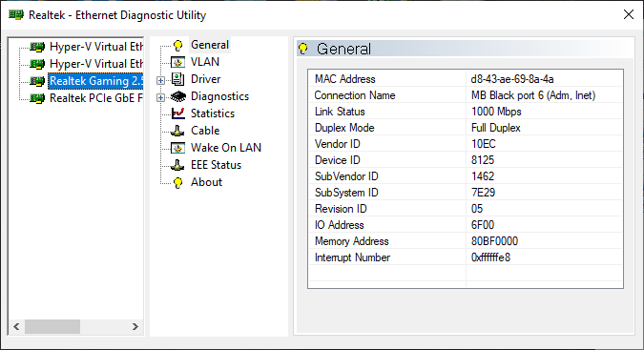Click the SubSystem ID value 7E29

pyautogui.click(x=483, y=193)
